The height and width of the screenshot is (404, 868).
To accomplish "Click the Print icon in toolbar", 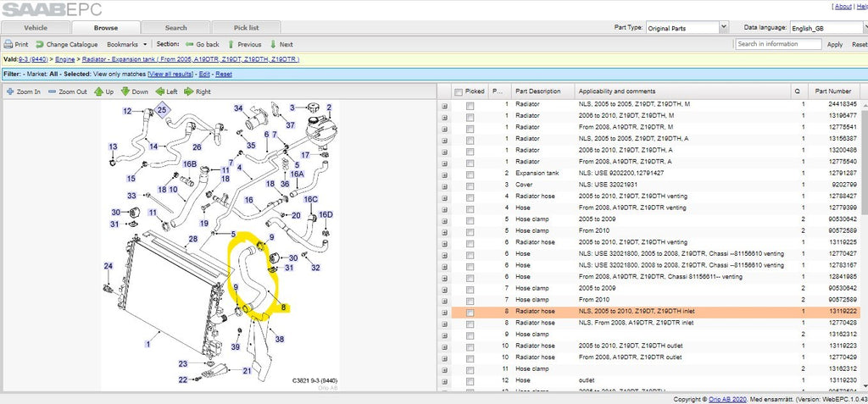I will pyautogui.click(x=8, y=44).
